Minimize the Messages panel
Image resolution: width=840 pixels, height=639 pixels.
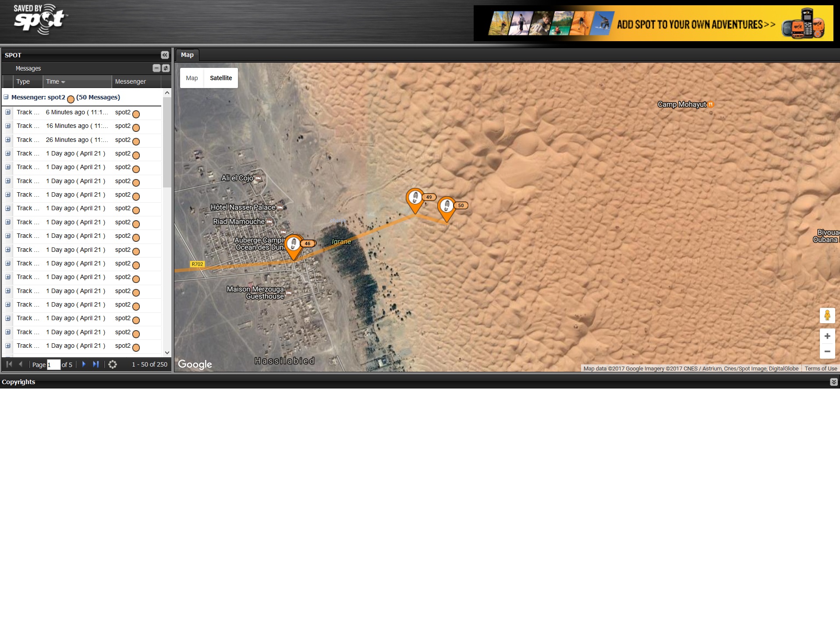[156, 68]
